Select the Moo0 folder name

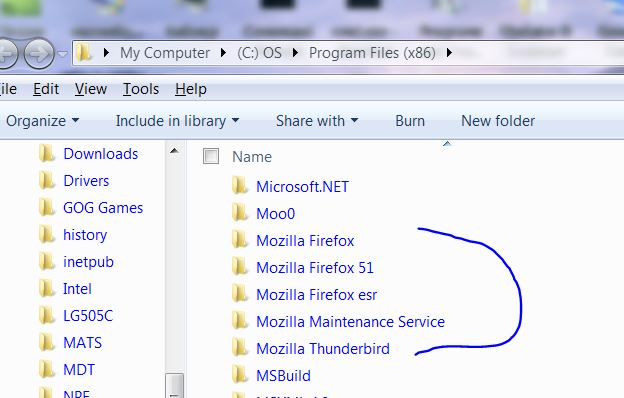pos(275,214)
